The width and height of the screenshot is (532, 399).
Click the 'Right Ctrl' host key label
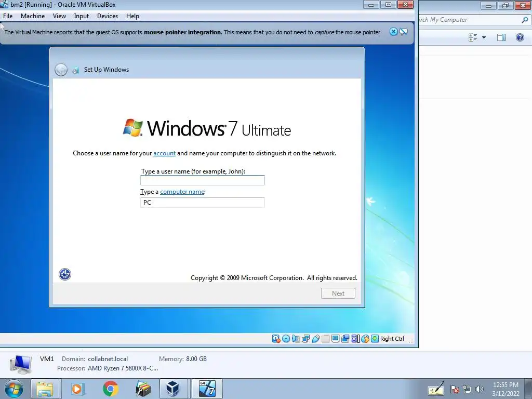(x=392, y=339)
